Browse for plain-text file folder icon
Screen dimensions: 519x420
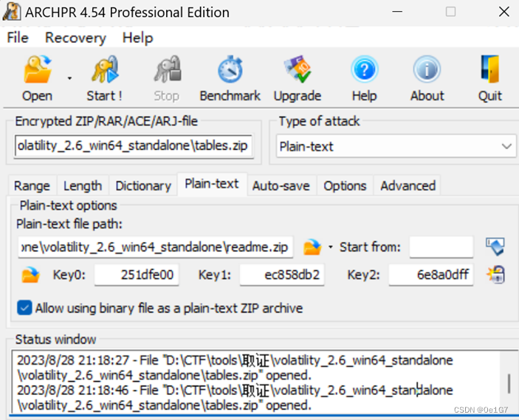[312, 247]
